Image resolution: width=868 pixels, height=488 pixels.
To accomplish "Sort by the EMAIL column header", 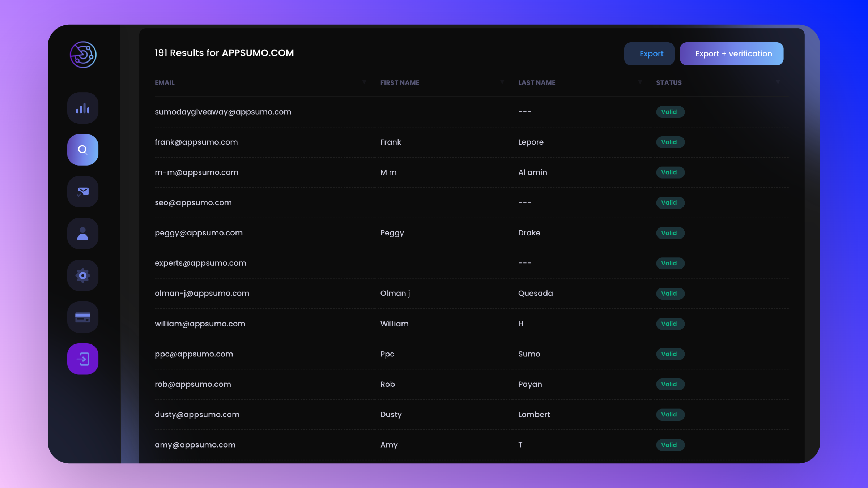I will point(165,83).
